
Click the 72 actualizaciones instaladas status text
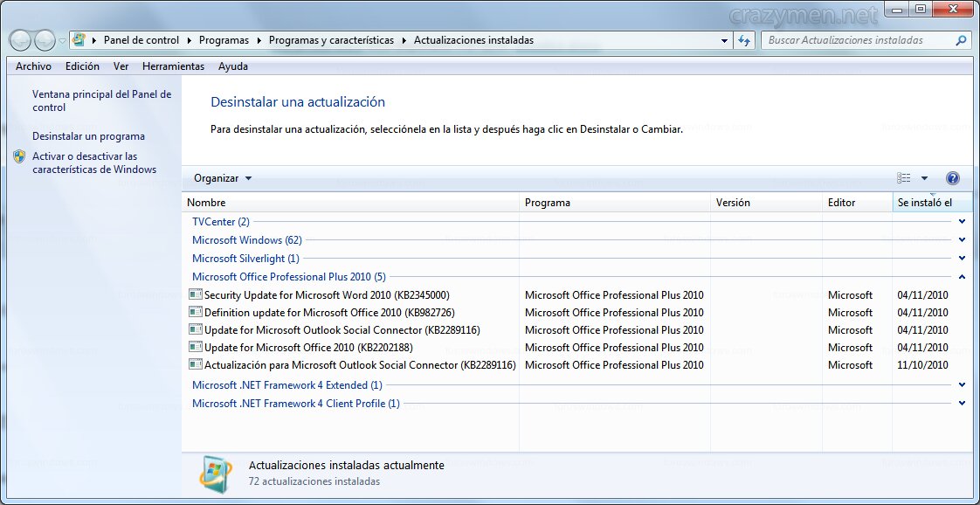pos(314,482)
